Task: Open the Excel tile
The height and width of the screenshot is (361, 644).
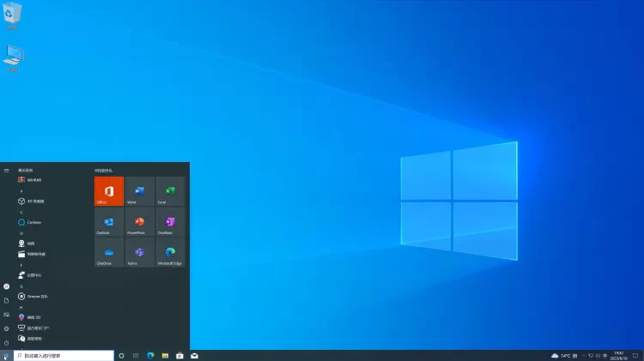Action: click(x=170, y=191)
